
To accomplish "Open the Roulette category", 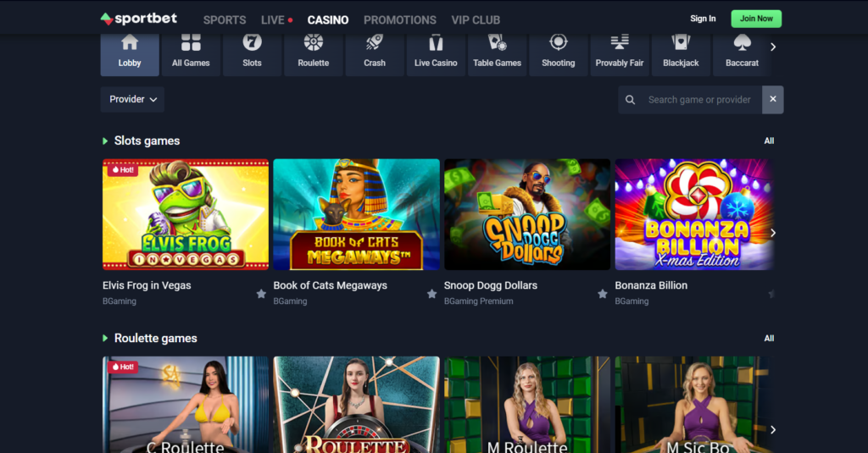I will click(x=314, y=54).
